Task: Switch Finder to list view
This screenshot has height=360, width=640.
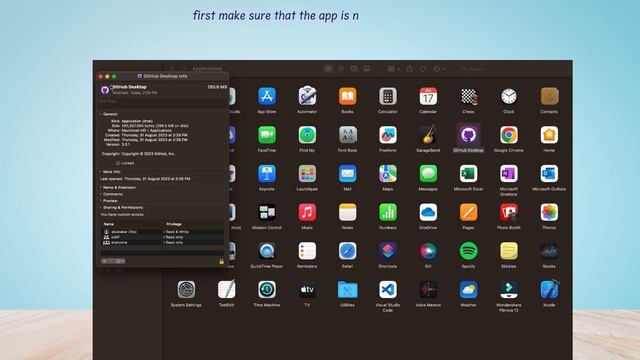Action: (x=341, y=69)
